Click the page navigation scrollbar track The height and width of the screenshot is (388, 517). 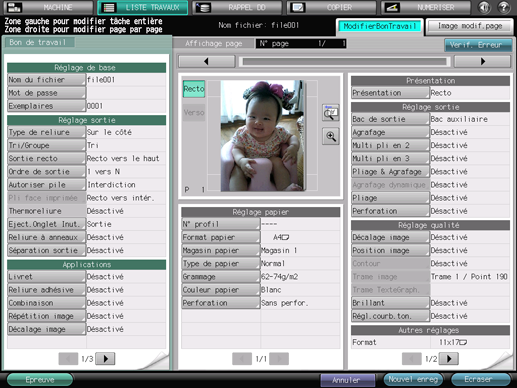pos(344,61)
